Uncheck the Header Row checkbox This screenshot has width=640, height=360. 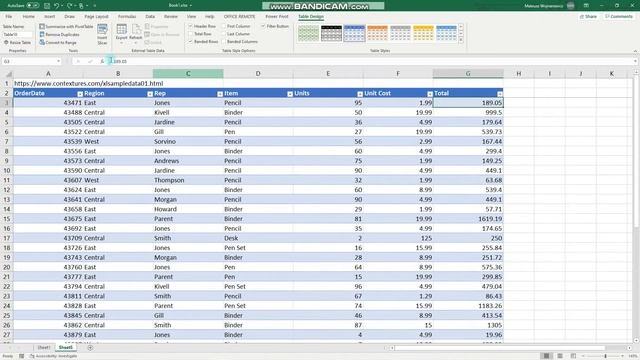click(x=190, y=26)
